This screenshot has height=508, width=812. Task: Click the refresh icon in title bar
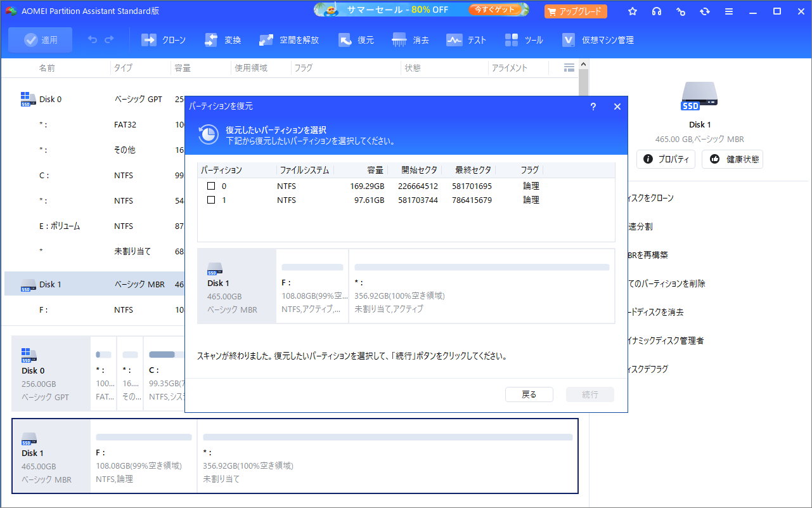pyautogui.click(x=705, y=11)
